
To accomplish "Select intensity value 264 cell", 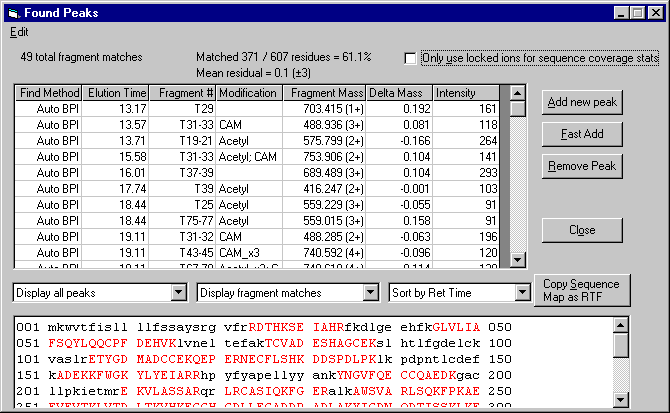I will point(466,141).
